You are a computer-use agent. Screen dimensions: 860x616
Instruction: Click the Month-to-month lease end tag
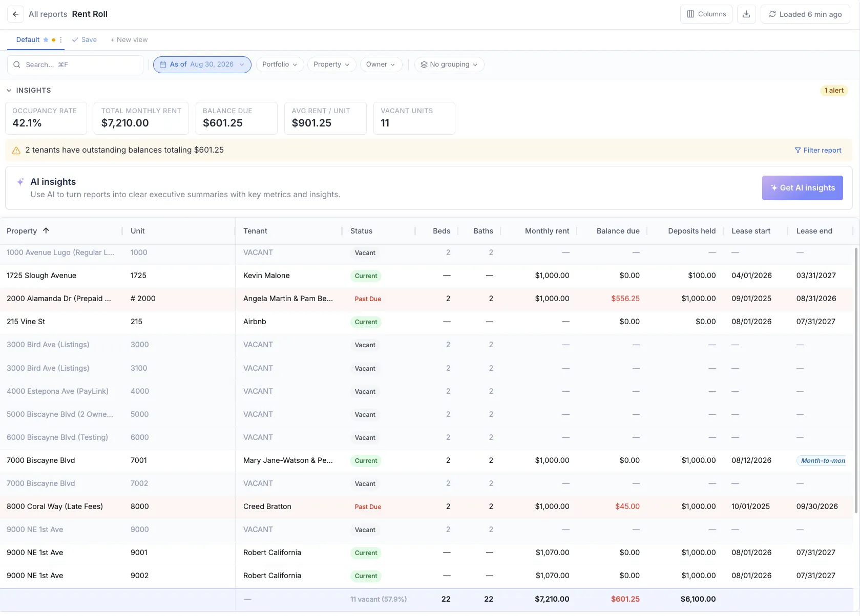coord(821,461)
